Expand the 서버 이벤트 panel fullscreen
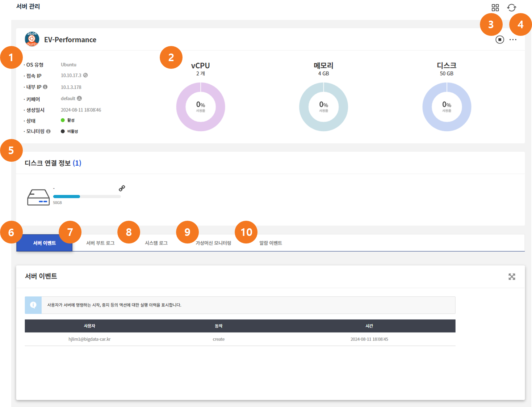 (511, 277)
